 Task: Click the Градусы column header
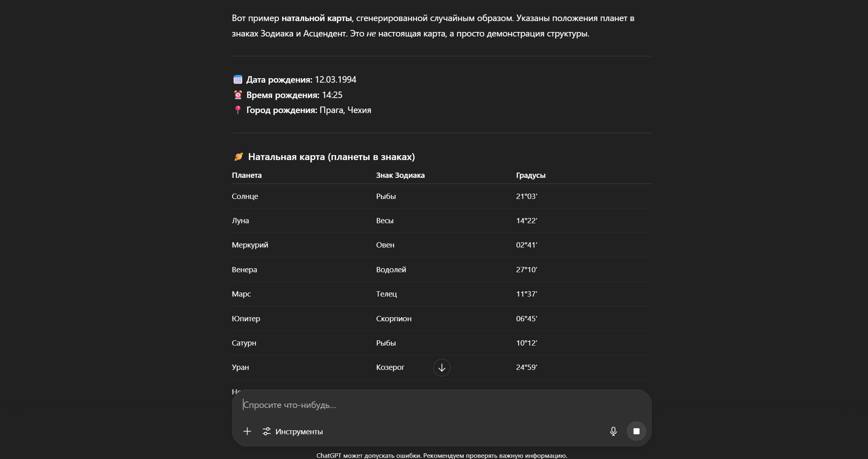point(531,175)
